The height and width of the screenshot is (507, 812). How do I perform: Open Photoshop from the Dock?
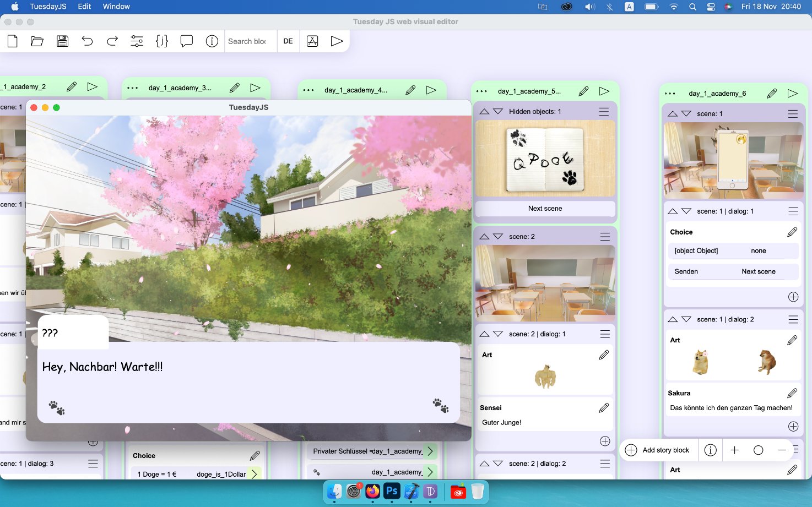point(392,490)
